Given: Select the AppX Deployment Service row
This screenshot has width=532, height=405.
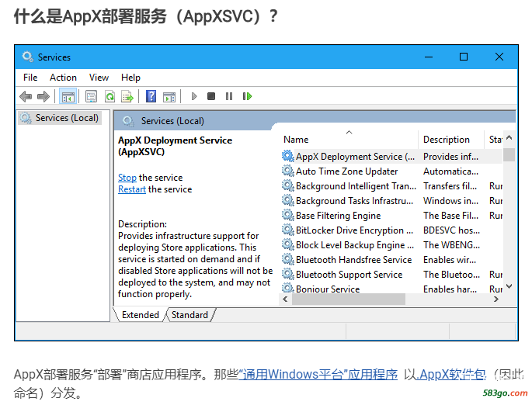Looking at the screenshot, I should (x=391, y=157).
